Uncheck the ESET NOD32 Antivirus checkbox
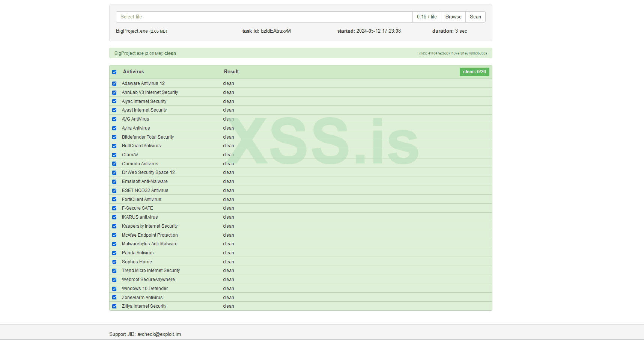The height and width of the screenshot is (340, 644). pos(114,190)
